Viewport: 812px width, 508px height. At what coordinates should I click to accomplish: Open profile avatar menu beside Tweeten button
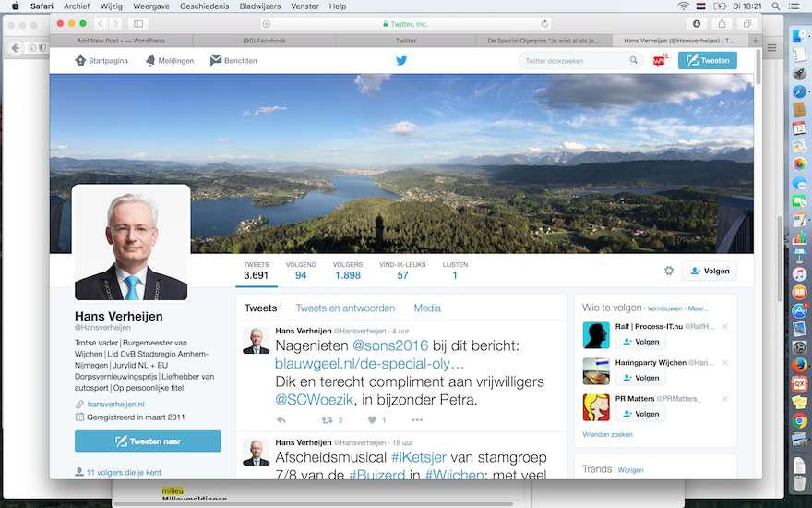point(660,61)
